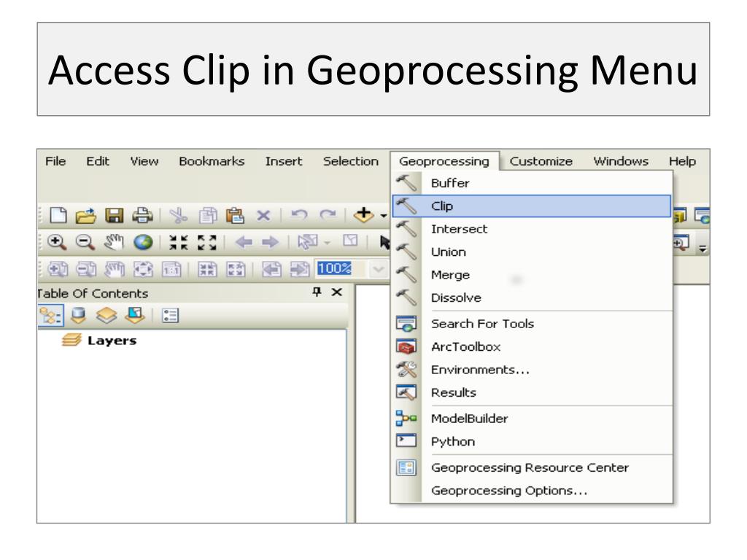Pin the Table Of Contents panel
Screen dimensions: 747x560
click(x=317, y=292)
